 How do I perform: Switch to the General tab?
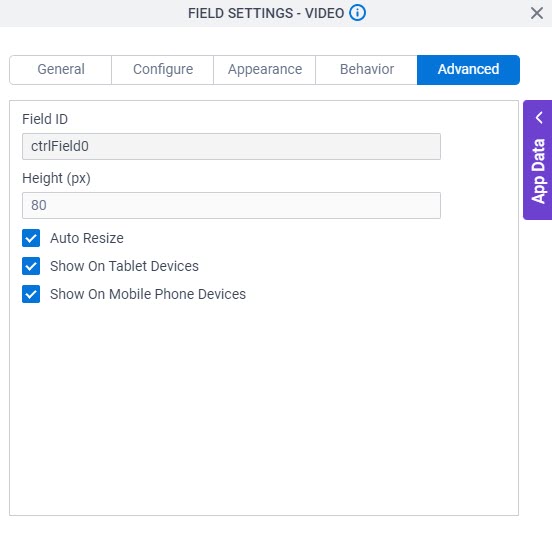click(61, 69)
